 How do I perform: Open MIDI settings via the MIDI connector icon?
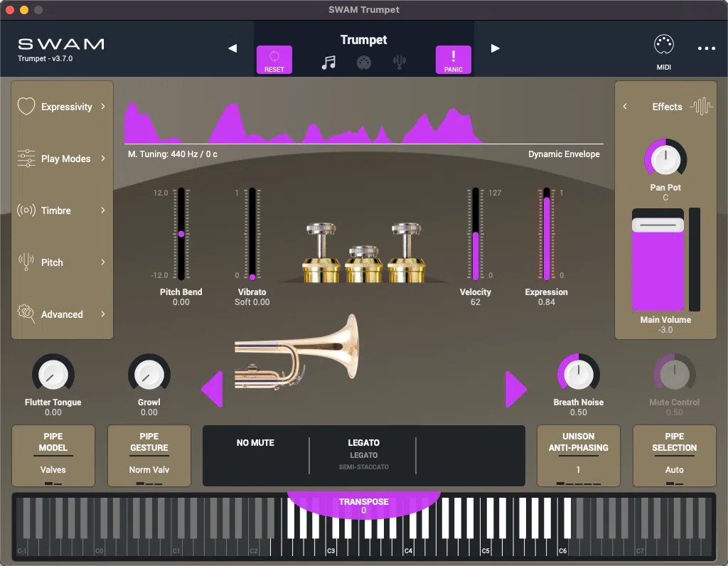664,45
